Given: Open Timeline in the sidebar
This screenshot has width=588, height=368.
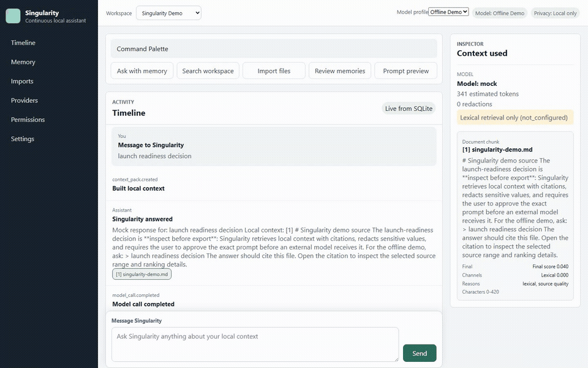Looking at the screenshot, I should click(23, 43).
